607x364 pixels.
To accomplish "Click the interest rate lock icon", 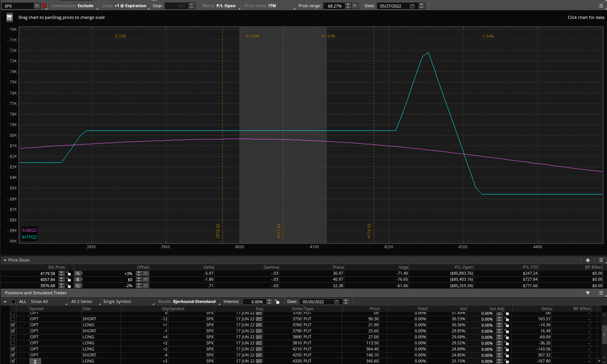I will (x=277, y=302).
